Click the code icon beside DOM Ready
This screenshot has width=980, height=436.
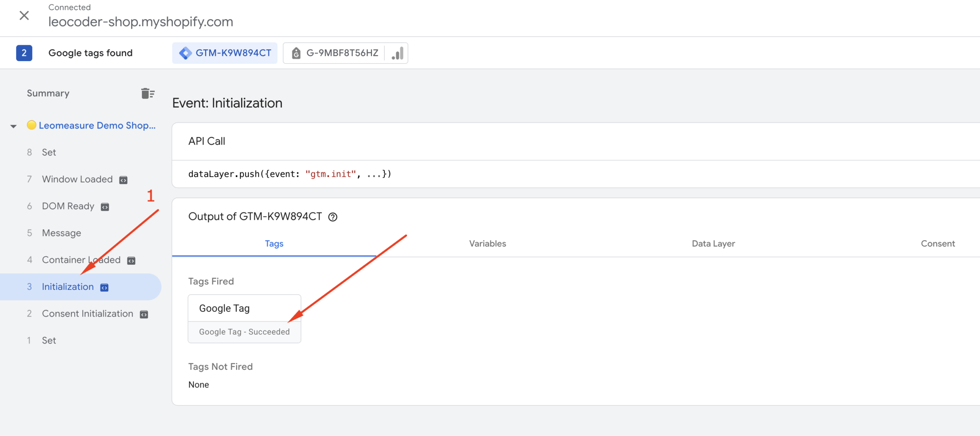[x=105, y=207]
